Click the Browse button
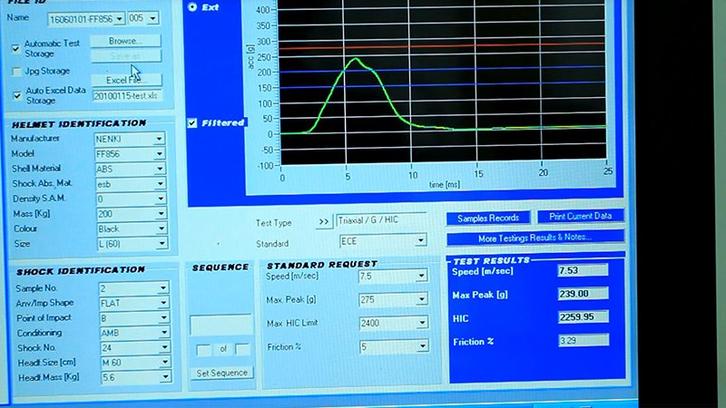 click(x=125, y=41)
